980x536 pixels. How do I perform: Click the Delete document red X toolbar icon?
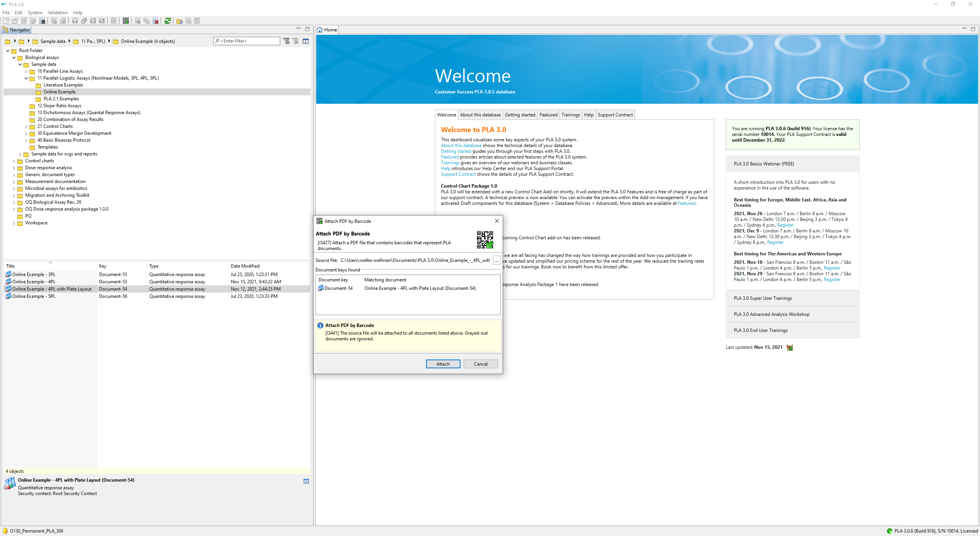tap(155, 21)
